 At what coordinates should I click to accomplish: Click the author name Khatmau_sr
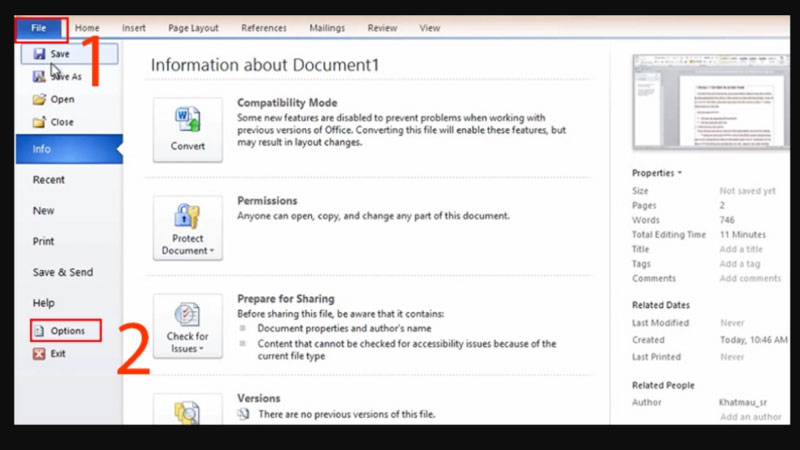743,402
